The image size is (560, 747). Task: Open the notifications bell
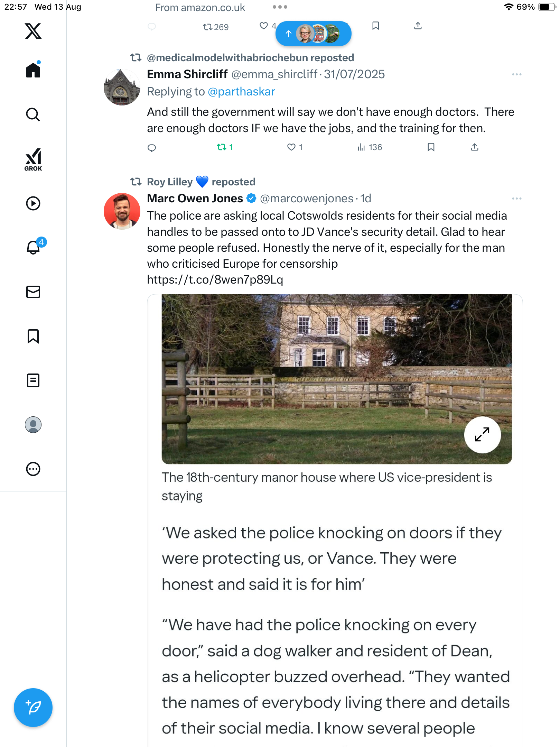pyautogui.click(x=34, y=247)
